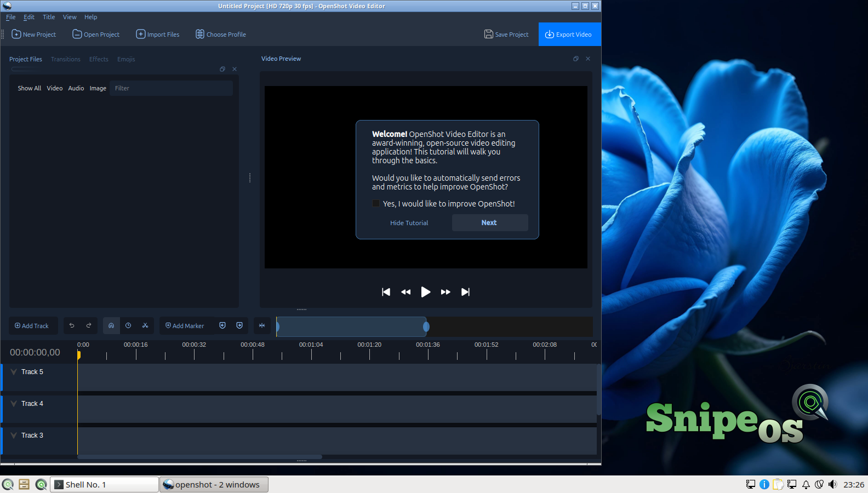
Task: Open the application launcher in the taskbar
Action: 8,485
